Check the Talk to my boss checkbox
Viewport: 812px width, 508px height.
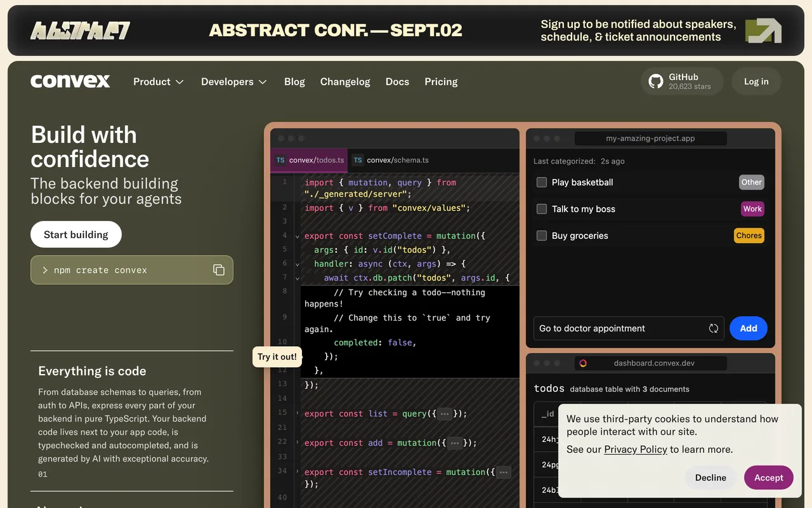[x=542, y=209]
